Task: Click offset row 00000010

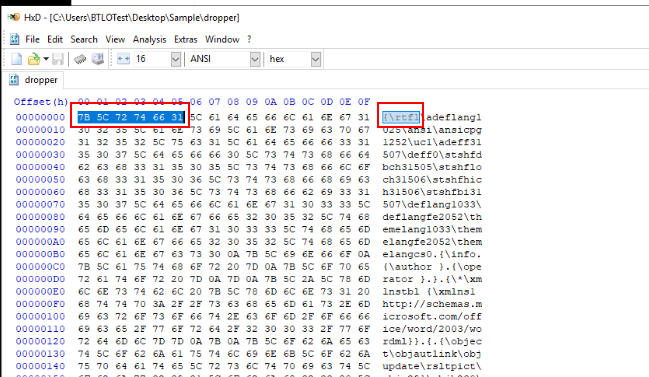Action: [41, 130]
